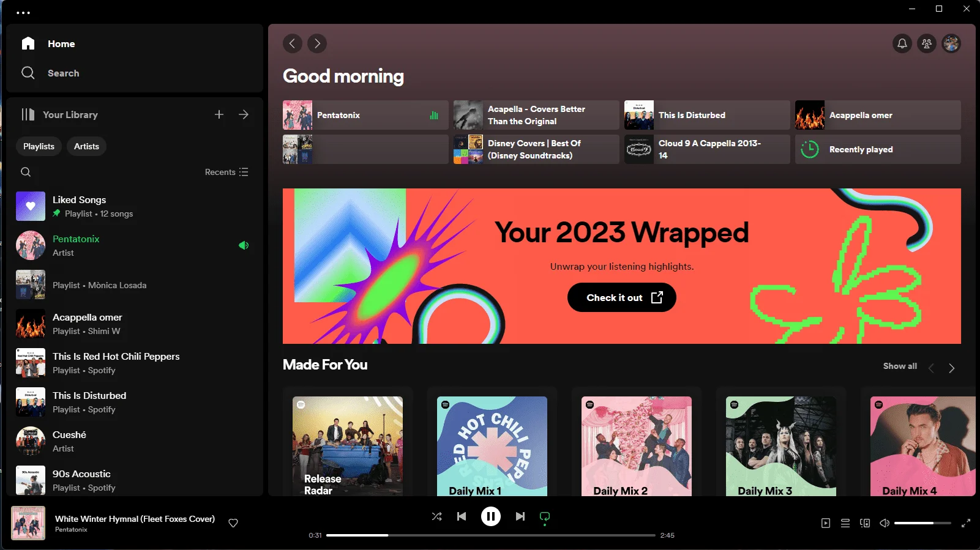Open This Is Disturbed shortcut tile
The height and width of the screenshot is (550, 980).
[x=707, y=115]
